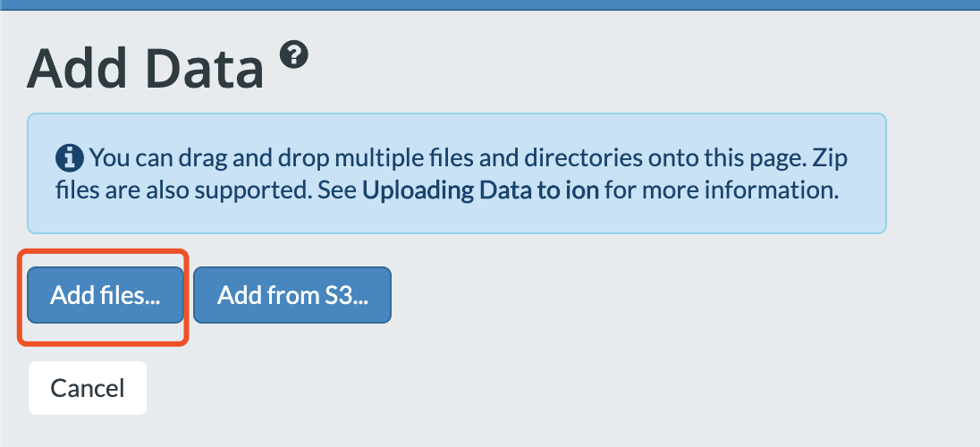This screenshot has height=447, width=980.
Task: Click the dark blue header bar
Action: point(490,5)
